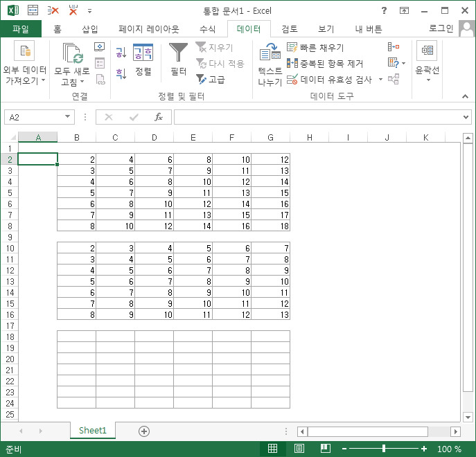Select cell E4 containing 10

193,181
